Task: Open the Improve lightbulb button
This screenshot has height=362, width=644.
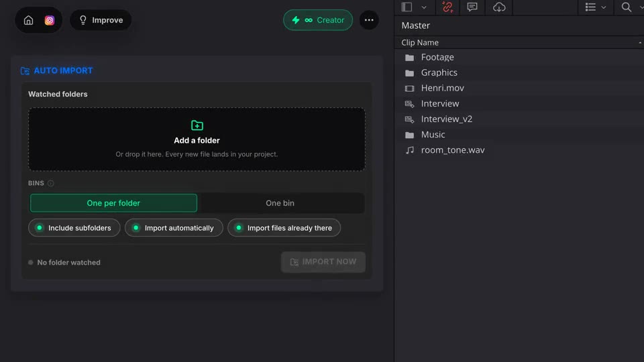Action: [x=101, y=20]
